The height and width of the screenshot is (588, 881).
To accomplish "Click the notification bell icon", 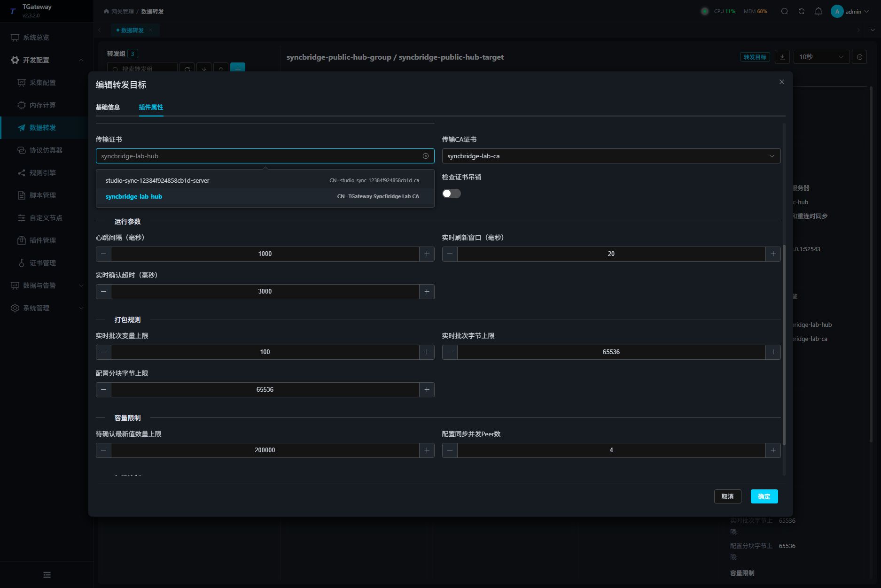I will pyautogui.click(x=819, y=11).
